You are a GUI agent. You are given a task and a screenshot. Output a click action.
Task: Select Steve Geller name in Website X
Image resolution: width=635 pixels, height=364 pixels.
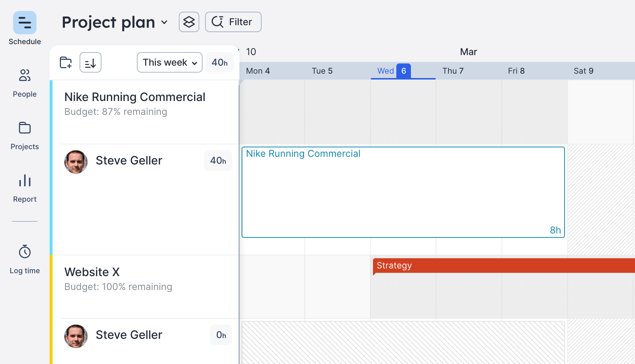click(x=129, y=335)
